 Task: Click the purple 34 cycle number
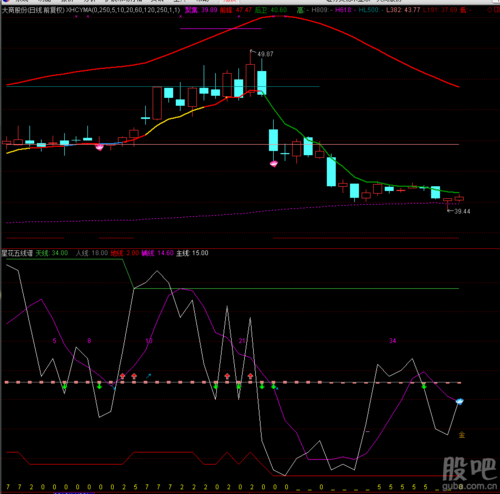(x=393, y=341)
